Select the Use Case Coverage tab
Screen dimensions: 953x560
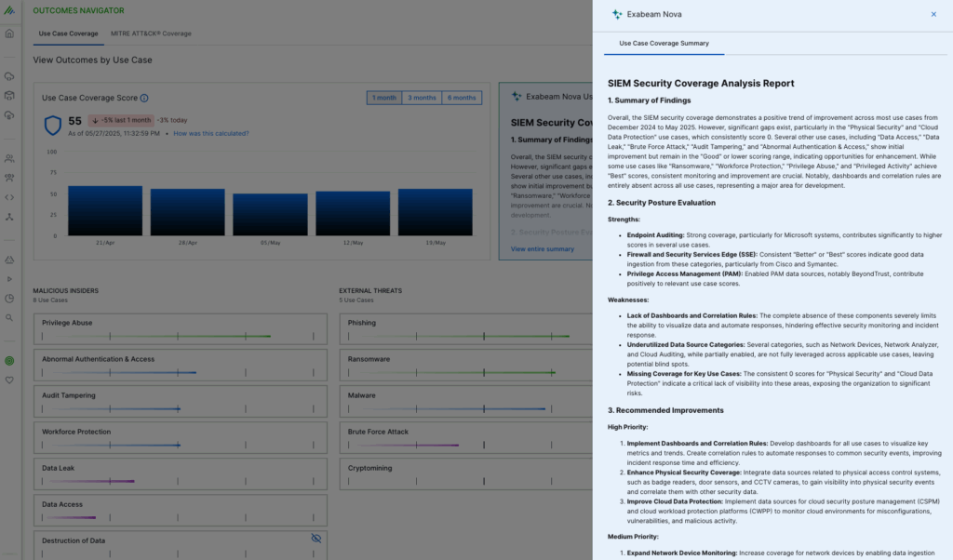68,33
